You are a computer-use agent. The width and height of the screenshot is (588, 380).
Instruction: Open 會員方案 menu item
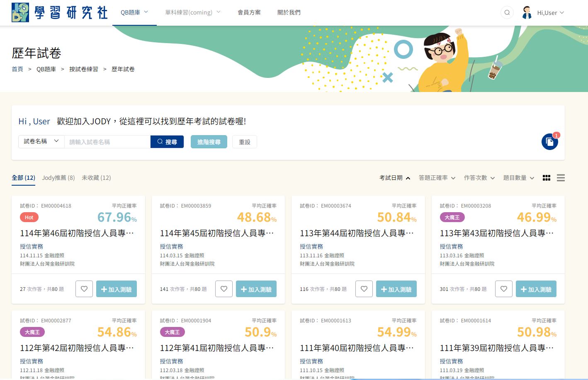coord(249,12)
